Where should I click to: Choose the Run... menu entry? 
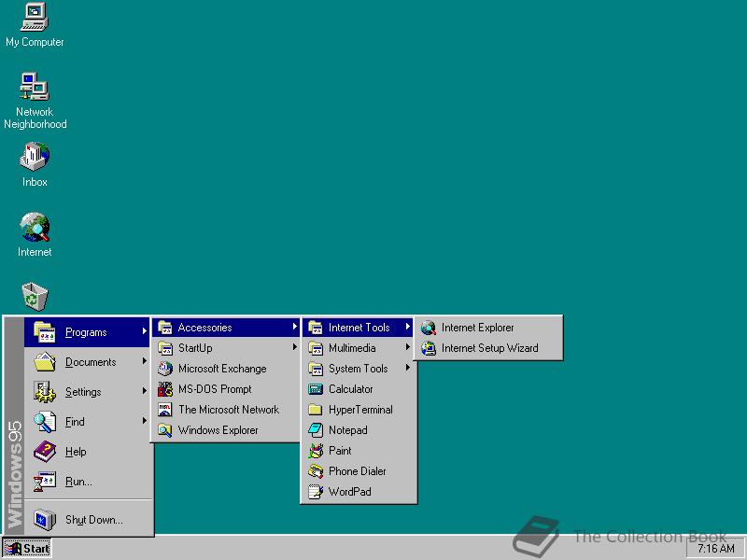pos(88,482)
